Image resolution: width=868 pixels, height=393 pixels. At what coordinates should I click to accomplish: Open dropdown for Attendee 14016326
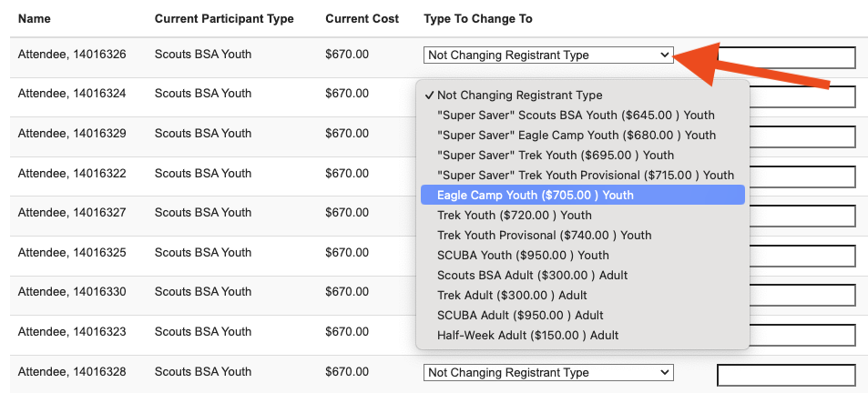548,55
